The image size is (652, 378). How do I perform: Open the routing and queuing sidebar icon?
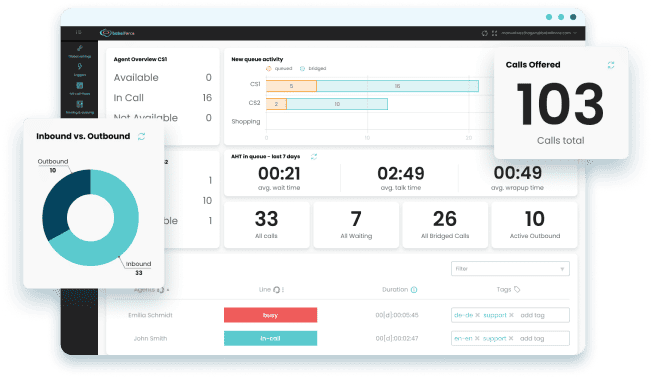pyautogui.click(x=79, y=104)
